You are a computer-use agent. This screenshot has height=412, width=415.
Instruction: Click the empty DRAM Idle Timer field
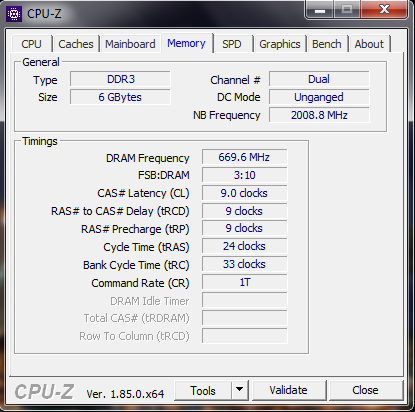click(244, 300)
